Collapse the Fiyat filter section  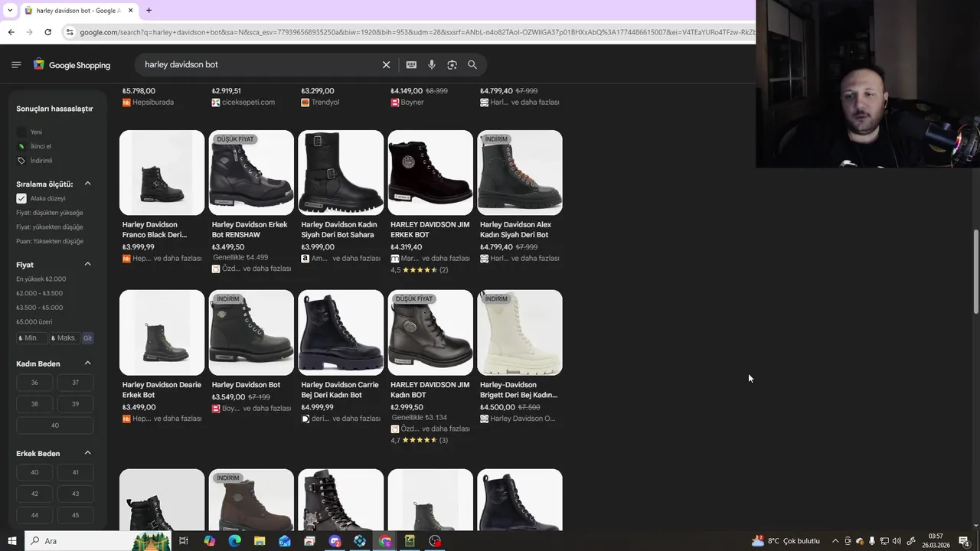[x=87, y=264]
